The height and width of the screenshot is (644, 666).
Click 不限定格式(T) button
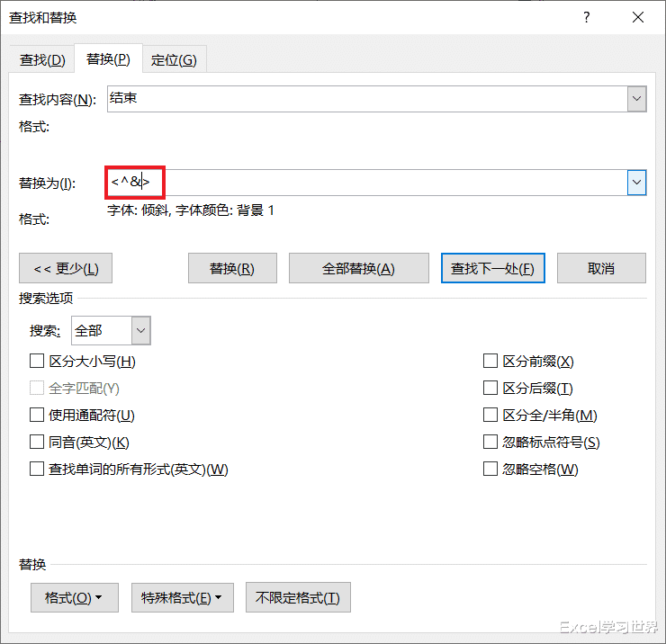click(x=298, y=597)
